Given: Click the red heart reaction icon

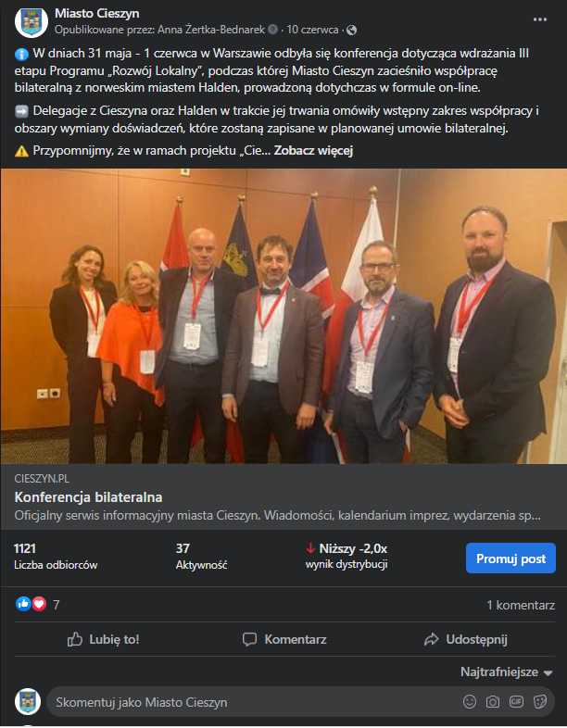Looking at the screenshot, I should tap(39, 604).
